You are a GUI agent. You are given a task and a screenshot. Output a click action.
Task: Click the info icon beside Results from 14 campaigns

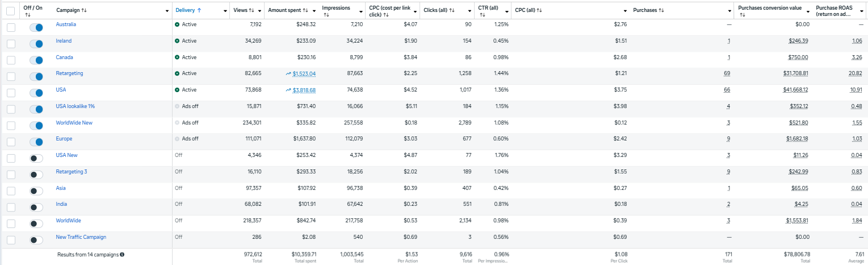[123, 255]
